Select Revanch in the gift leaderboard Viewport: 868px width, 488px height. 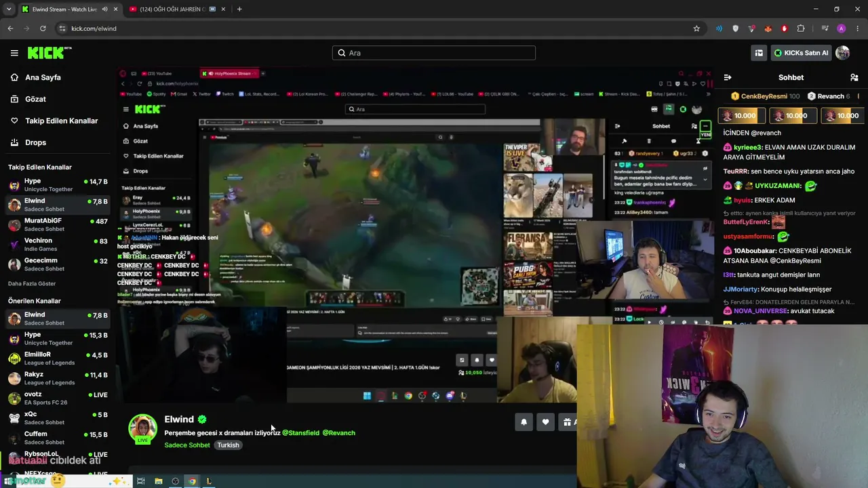click(829, 96)
